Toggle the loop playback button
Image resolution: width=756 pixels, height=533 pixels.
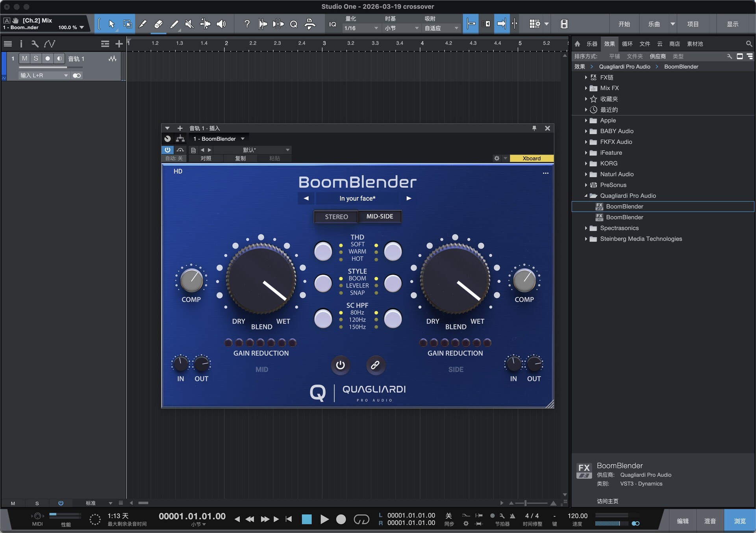coord(361,520)
